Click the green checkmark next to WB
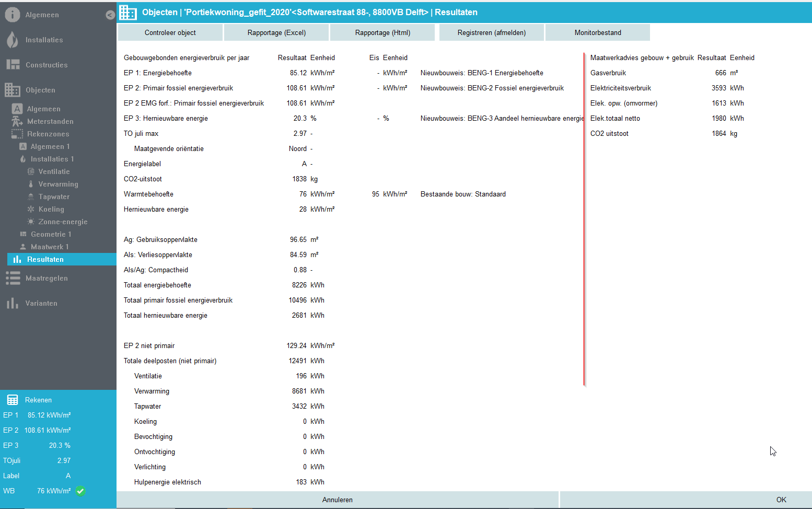Screen dimensions: 812x509 80,491
